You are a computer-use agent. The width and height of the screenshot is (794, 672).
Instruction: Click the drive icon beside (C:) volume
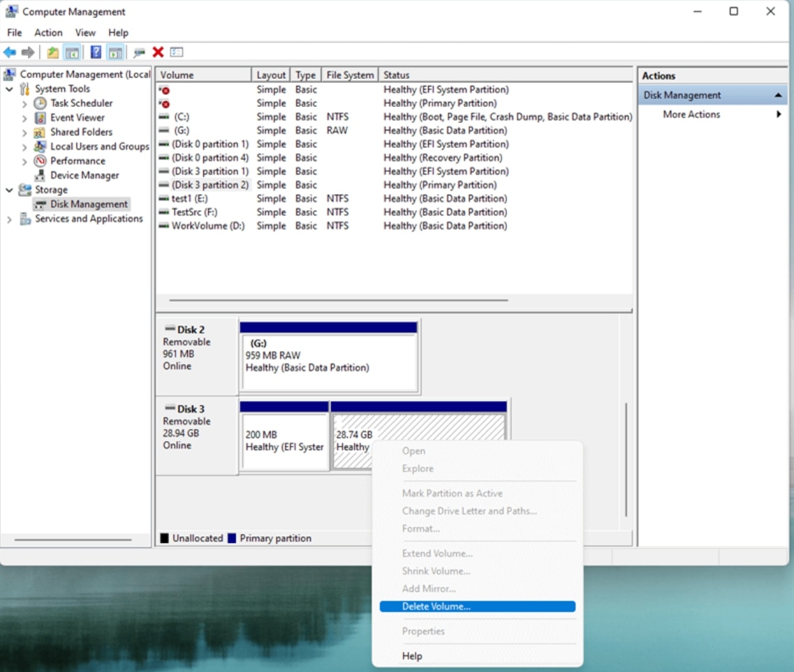tap(164, 117)
